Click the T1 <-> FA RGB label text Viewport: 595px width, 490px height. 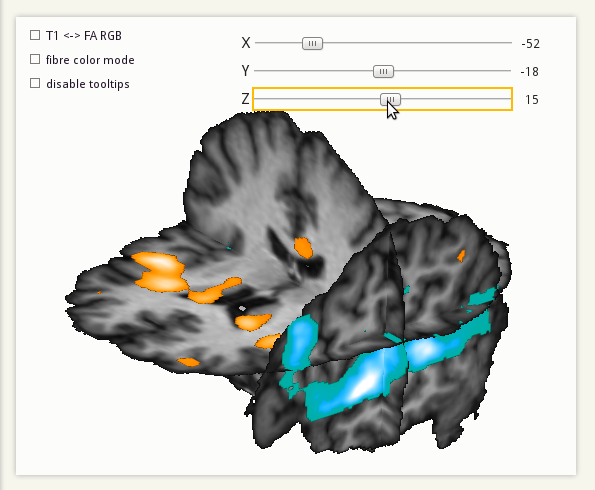click(x=84, y=36)
